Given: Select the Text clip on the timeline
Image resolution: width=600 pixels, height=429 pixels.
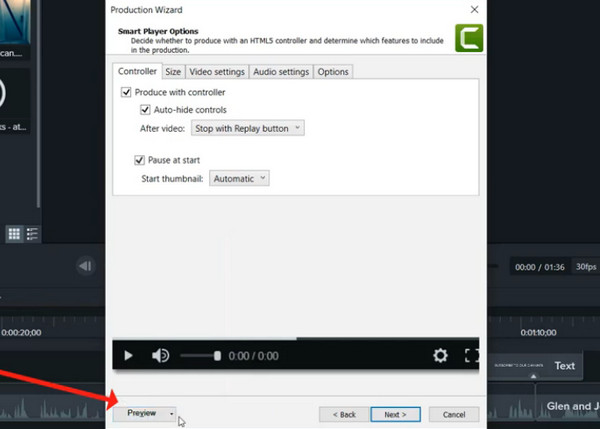Looking at the screenshot, I should [535, 366].
